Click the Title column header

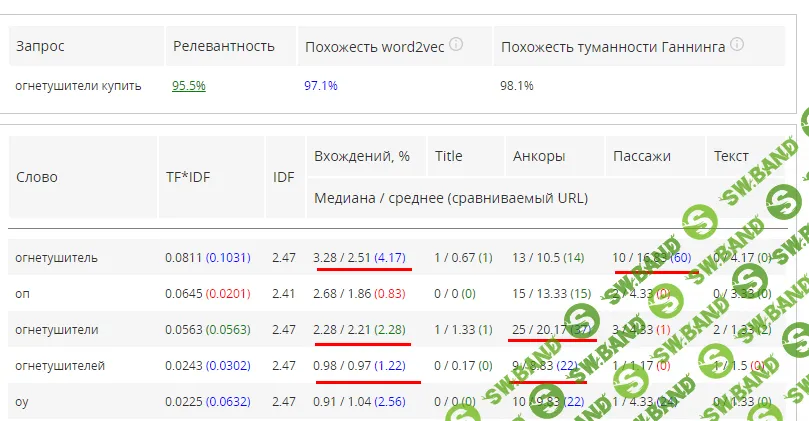click(x=448, y=156)
